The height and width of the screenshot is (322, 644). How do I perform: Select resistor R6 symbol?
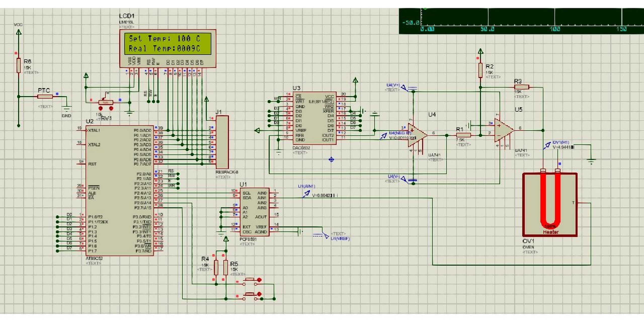tap(18, 65)
